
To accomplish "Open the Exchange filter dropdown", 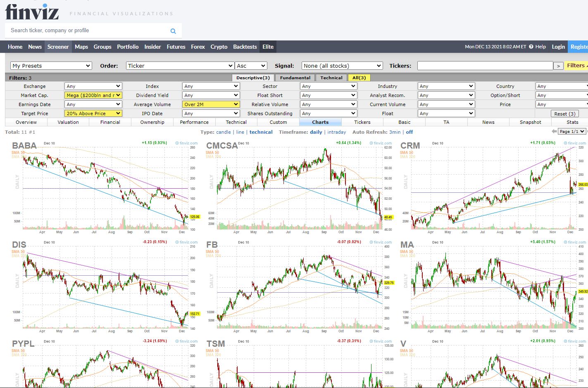I will click(x=93, y=86).
